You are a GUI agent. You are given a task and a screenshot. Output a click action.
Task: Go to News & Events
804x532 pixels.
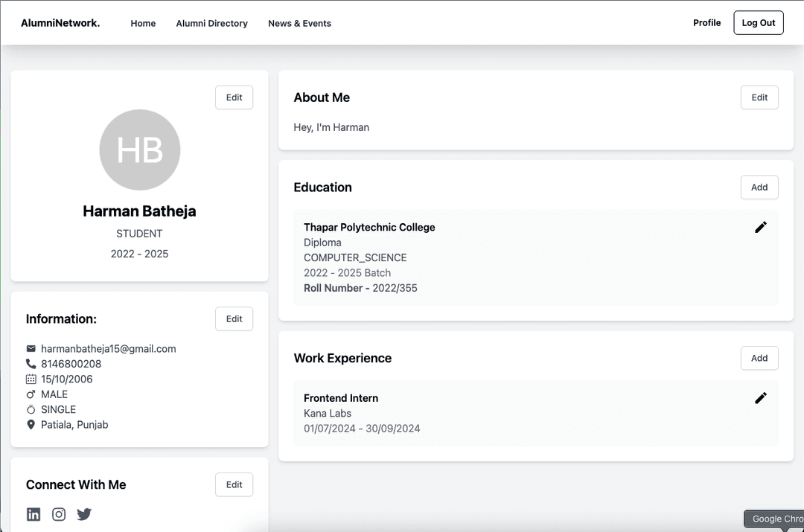tap(299, 23)
